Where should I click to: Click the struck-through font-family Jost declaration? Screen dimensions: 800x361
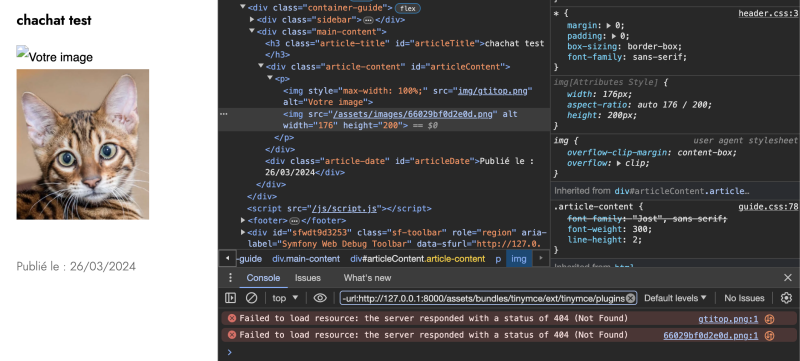(x=647, y=219)
